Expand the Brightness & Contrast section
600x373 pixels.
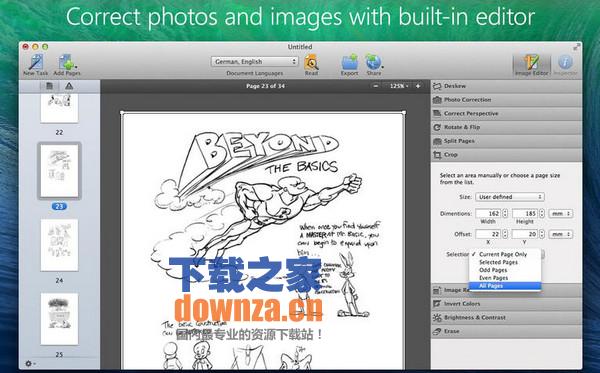[x=506, y=318]
